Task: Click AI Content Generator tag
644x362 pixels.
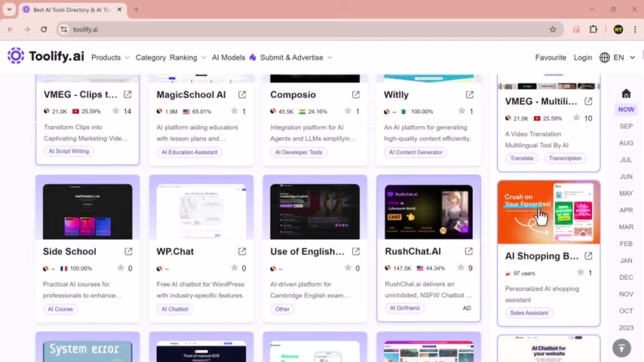Action: pyautogui.click(x=416, y=152)
